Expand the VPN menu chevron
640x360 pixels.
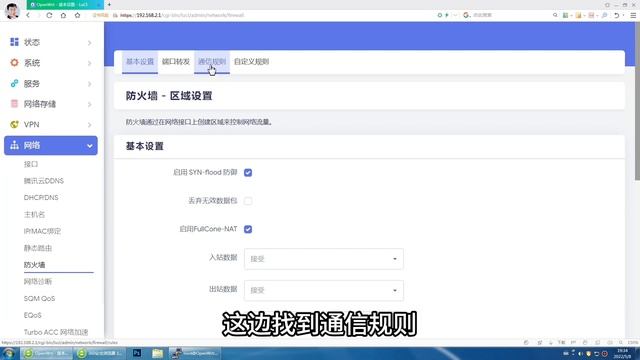tap(89, 125)
